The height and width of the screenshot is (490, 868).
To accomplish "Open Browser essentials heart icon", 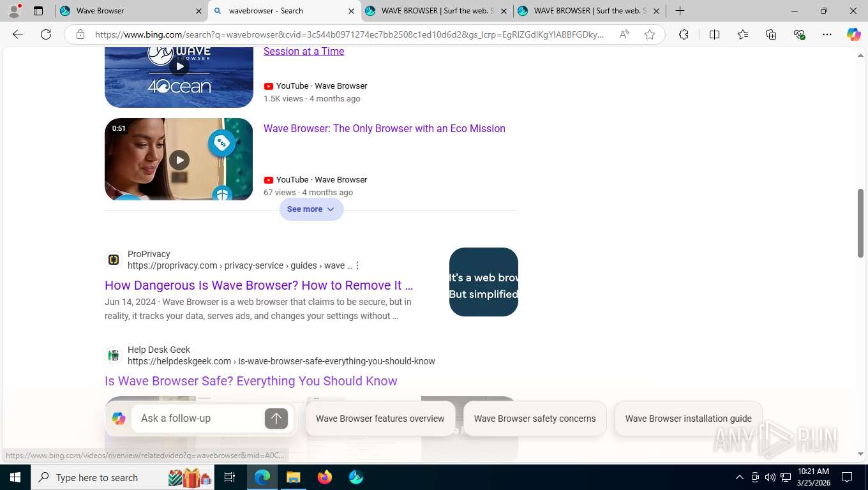I will (799, 34).
